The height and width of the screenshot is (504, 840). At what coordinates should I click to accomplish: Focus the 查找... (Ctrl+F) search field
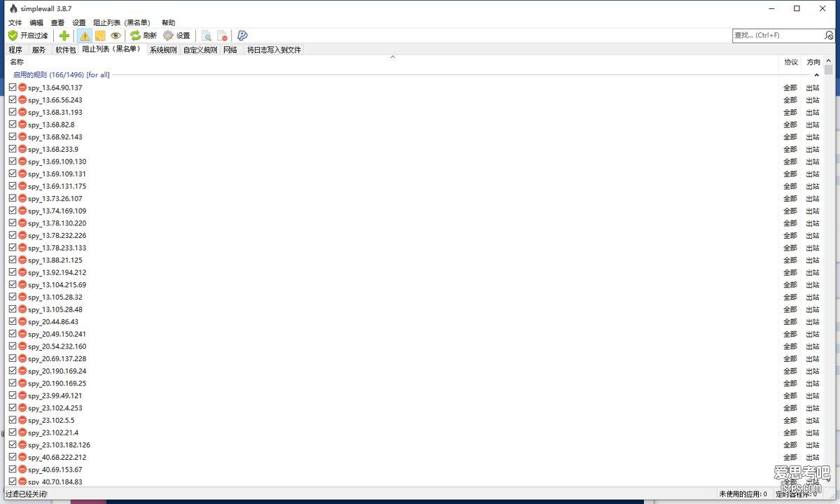click(x=778, y=35)
